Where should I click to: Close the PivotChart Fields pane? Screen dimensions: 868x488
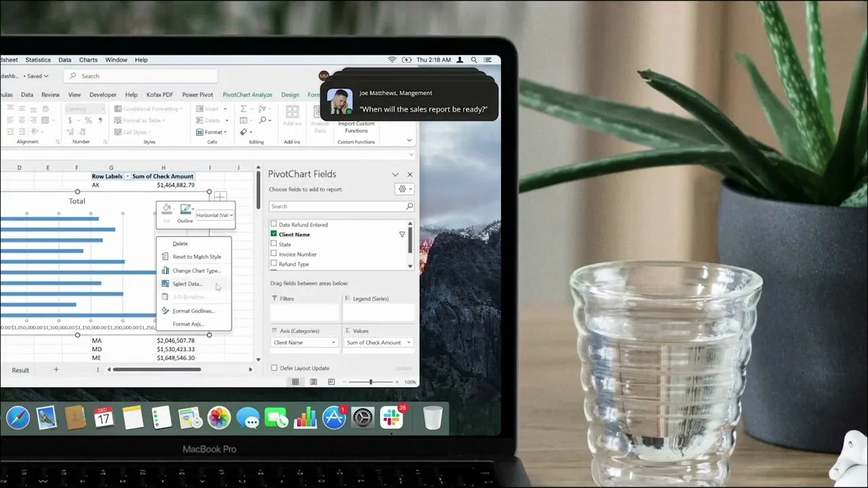tap(410, 174)
